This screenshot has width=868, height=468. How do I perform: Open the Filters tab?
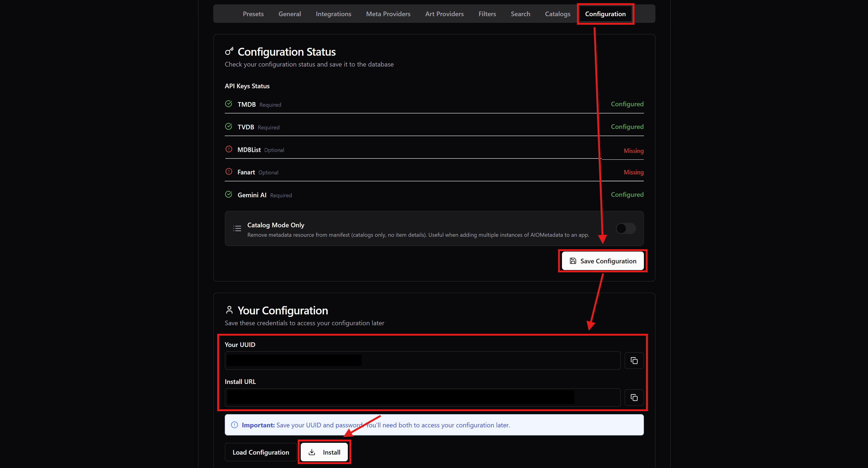[487, 14]
